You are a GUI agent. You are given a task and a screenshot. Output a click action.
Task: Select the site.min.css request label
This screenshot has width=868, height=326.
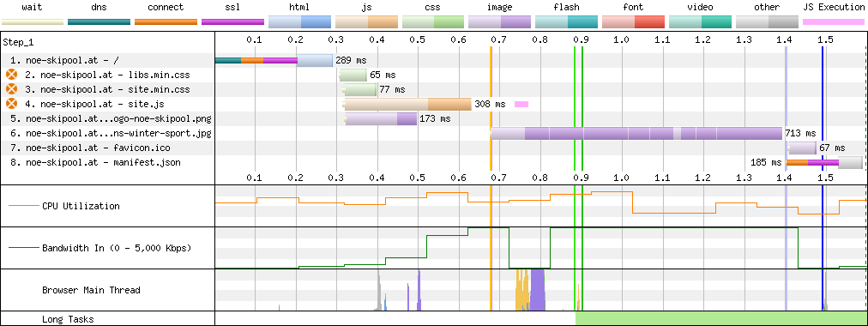[x=107, y=89]
